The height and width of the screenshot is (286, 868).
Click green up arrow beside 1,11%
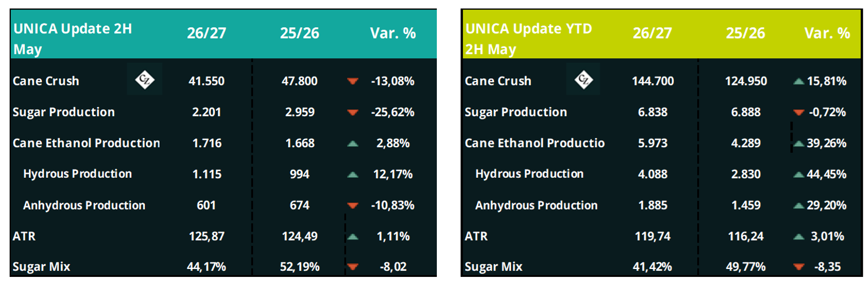coord(353,237)
